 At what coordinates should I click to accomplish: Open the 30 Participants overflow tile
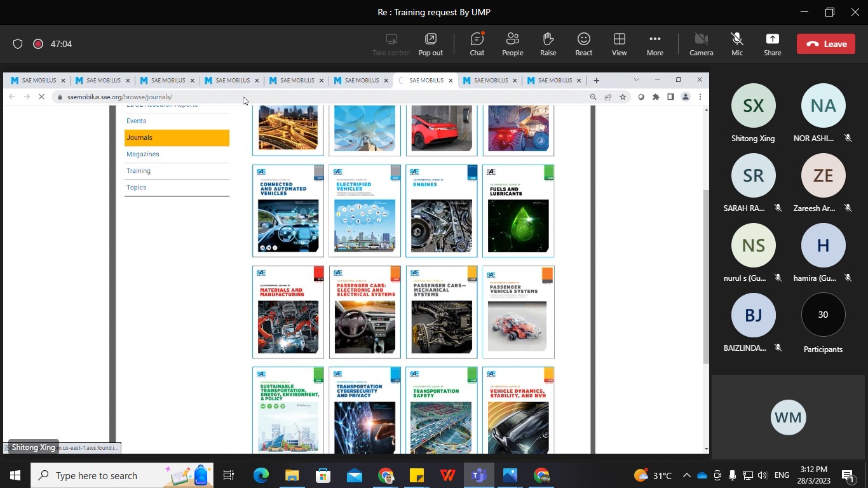point(823,315)
